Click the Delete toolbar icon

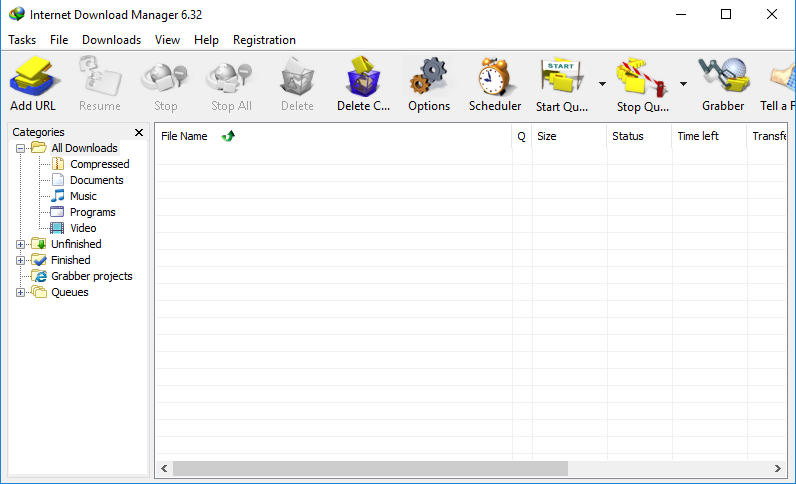click(x=297, y=76)
